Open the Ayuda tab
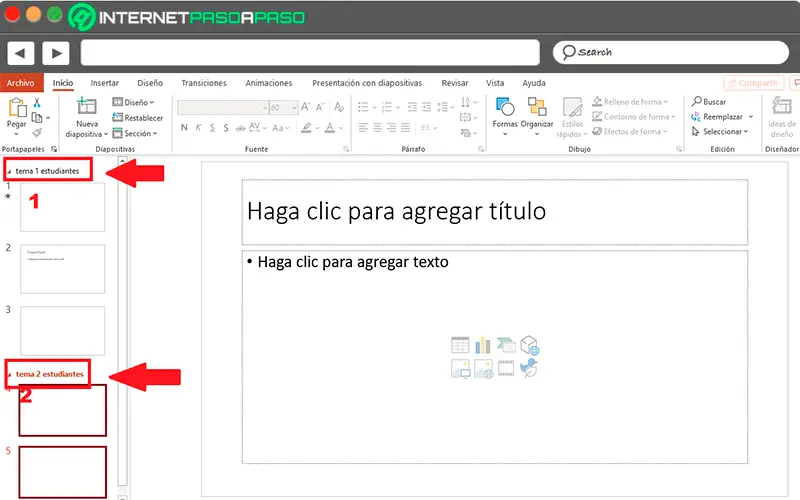 pyautogui.click(x=534, y=83)
